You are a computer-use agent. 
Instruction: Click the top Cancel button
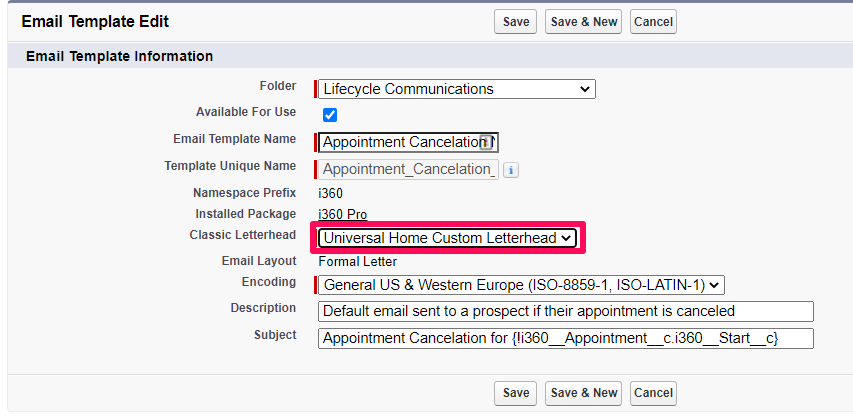(x=653, y=22)
